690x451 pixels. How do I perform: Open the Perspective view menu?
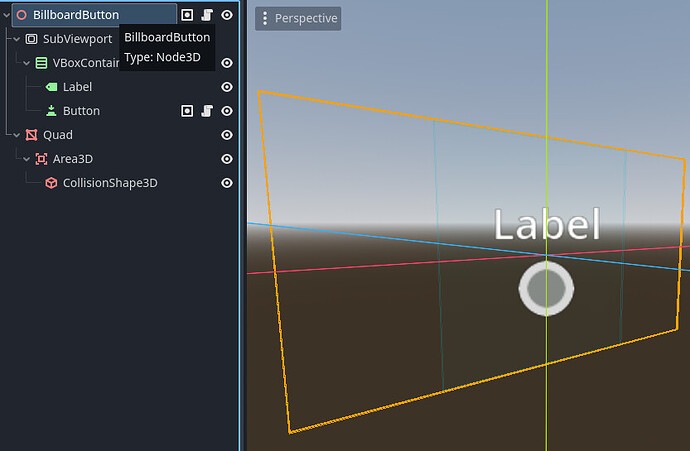(298, 18)
